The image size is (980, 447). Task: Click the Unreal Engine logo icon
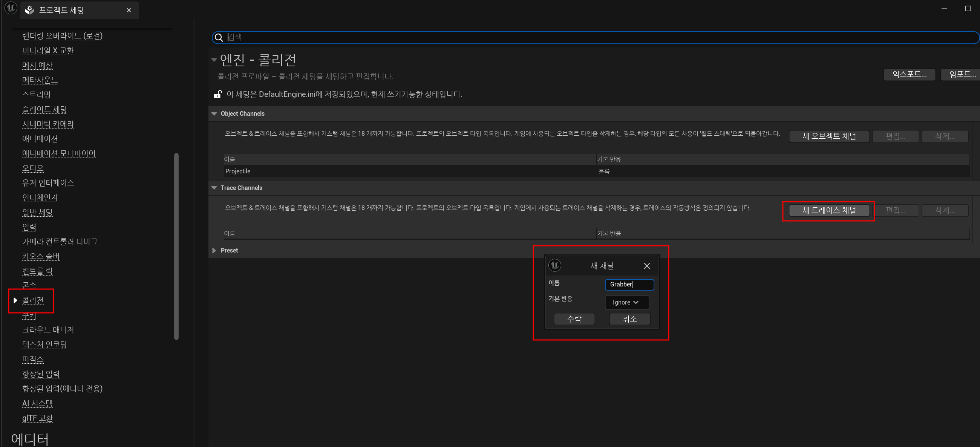(11, 8)
